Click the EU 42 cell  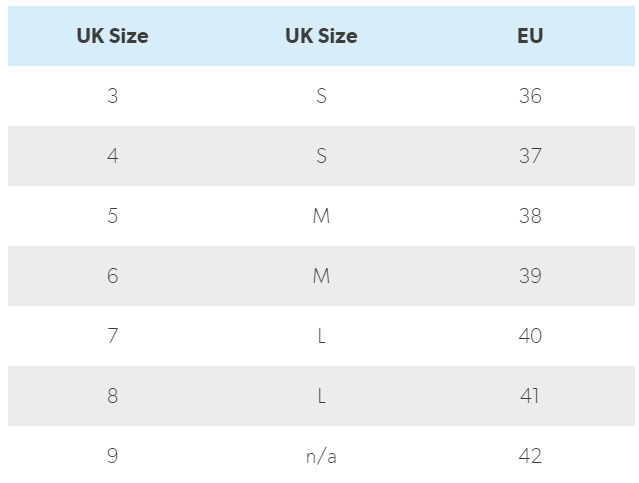[x=530, y=456]
